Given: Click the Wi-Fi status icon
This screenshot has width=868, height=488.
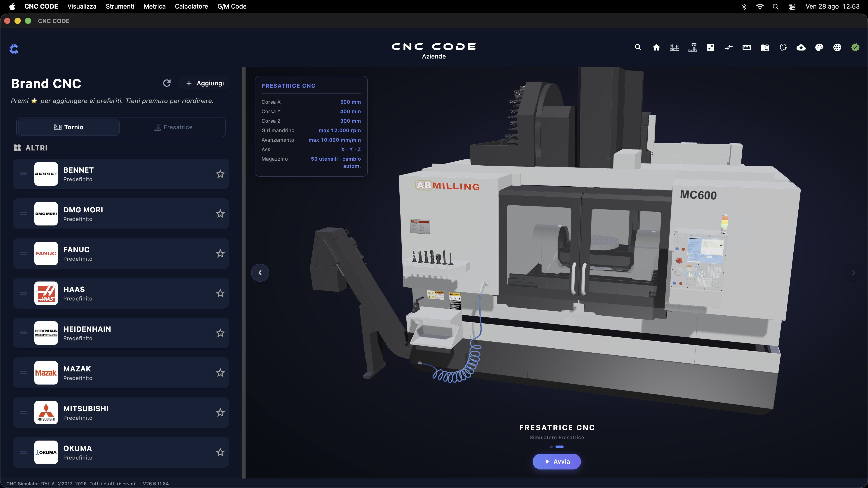Looking at the screenshot, I should point(760,6).
